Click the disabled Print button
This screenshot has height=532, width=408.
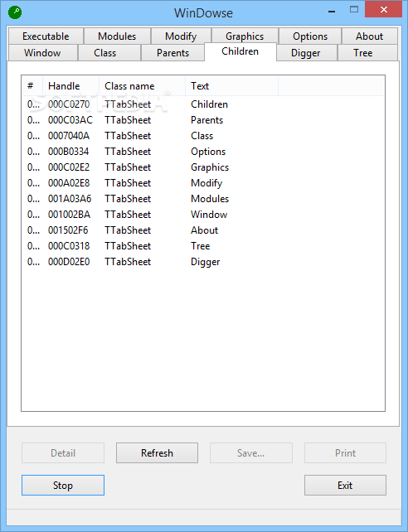click(345, 453)
